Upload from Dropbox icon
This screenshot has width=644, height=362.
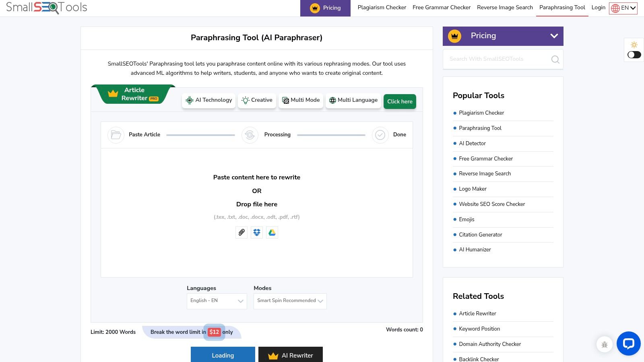(x=257, y=232)
